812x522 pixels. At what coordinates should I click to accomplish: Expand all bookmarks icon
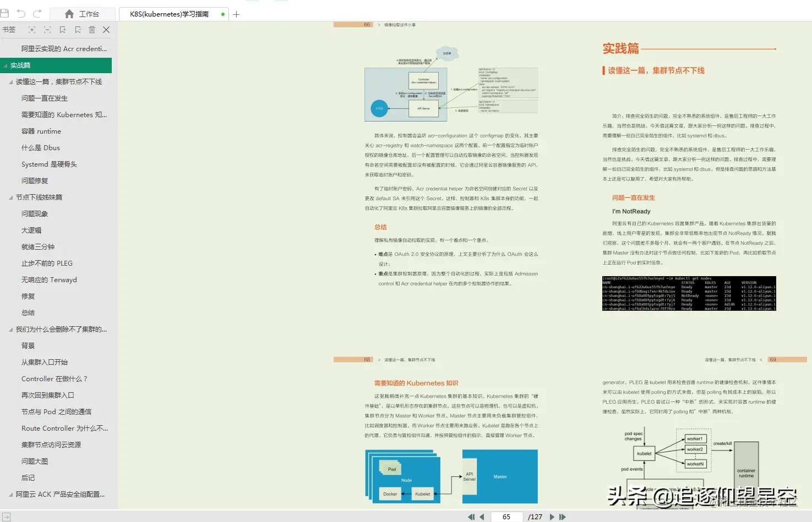point(32,30)
